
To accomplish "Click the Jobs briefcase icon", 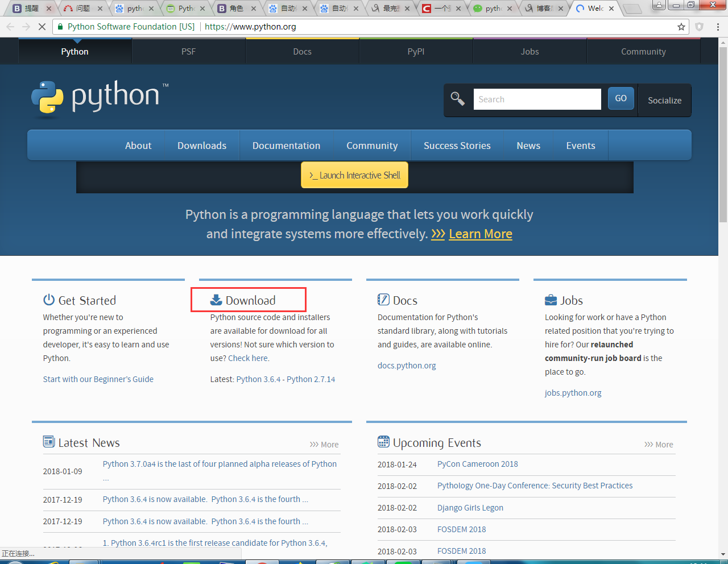I will pyautogui.click(x=551, y=300).
